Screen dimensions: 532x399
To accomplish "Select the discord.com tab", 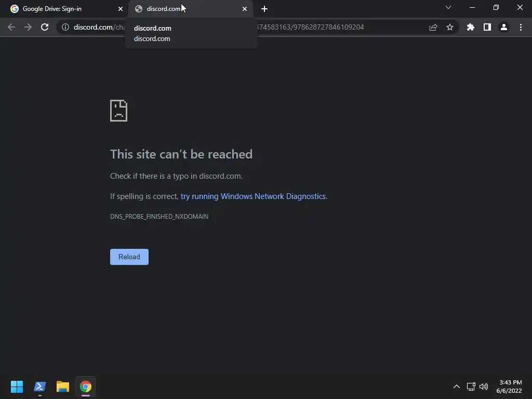I will pyautogui.click(x=191, y=9).
